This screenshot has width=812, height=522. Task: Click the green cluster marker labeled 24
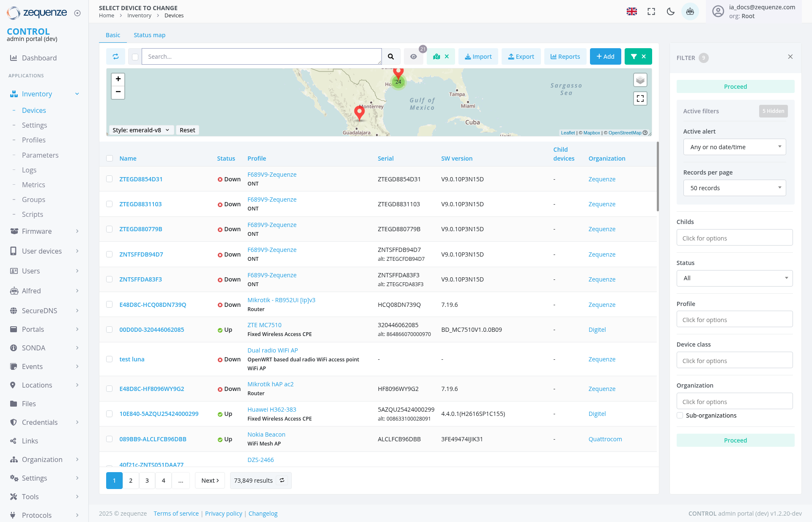click(x=398, y=82)
